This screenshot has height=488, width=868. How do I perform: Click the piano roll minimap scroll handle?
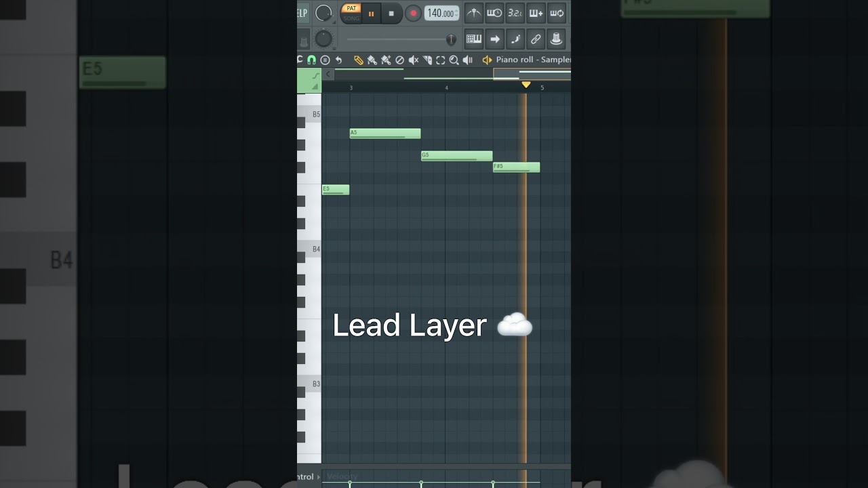coord(532,74)
